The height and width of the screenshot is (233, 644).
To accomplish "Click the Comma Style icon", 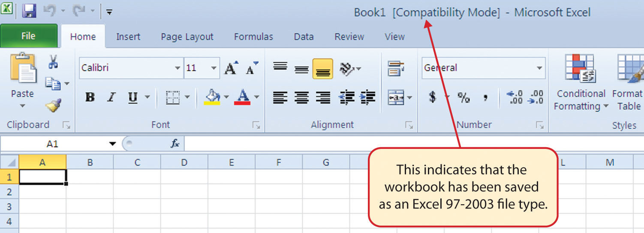I will pos(485,97).
